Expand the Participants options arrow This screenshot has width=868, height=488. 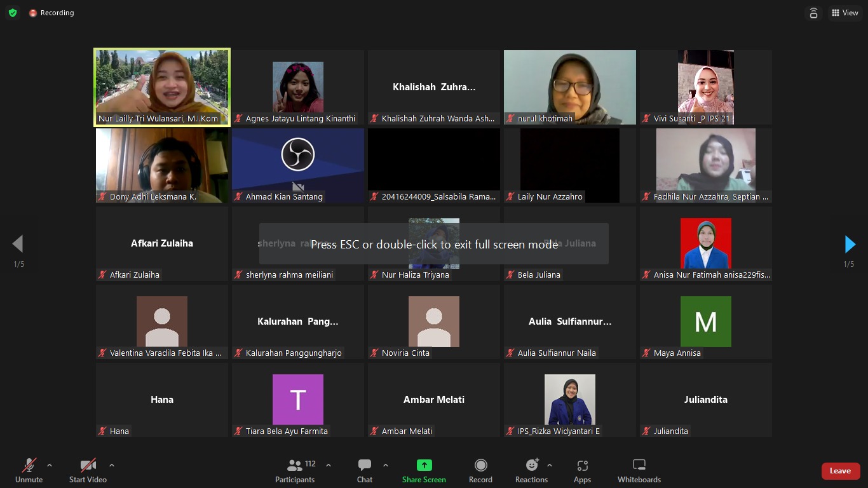click(329, 465)
